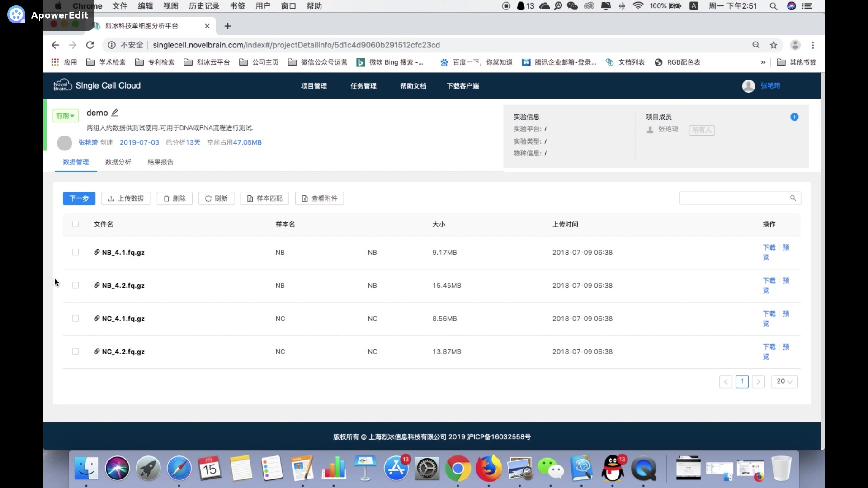This screenshot has height=488, width=868.
Task: Check the NC_4.2.fq.gz row checkbox
Action: tap(75, 352)
